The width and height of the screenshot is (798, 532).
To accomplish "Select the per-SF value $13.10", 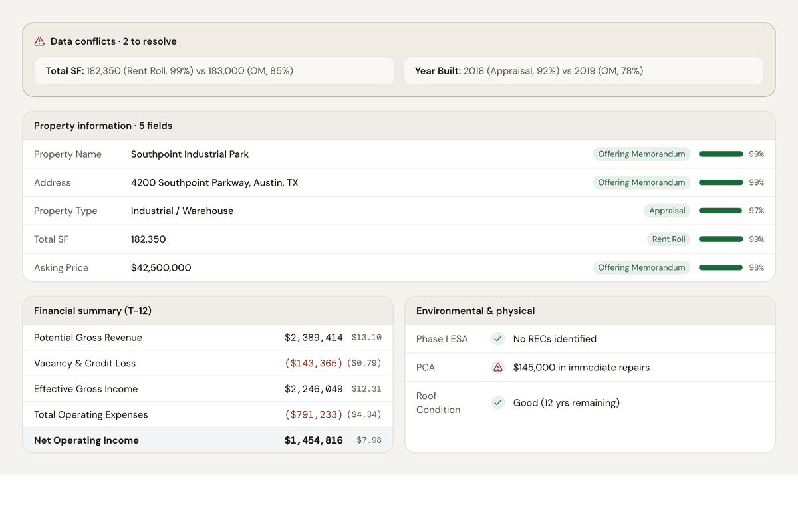I will coord(366,338).
